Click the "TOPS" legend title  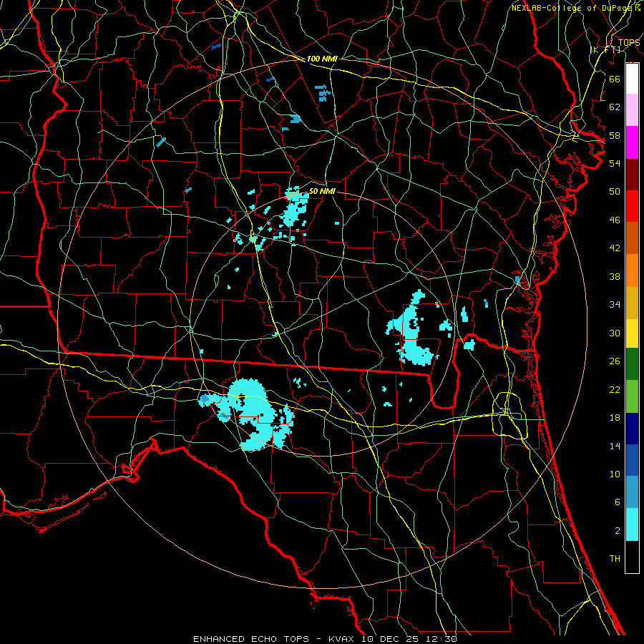(629, 43)
